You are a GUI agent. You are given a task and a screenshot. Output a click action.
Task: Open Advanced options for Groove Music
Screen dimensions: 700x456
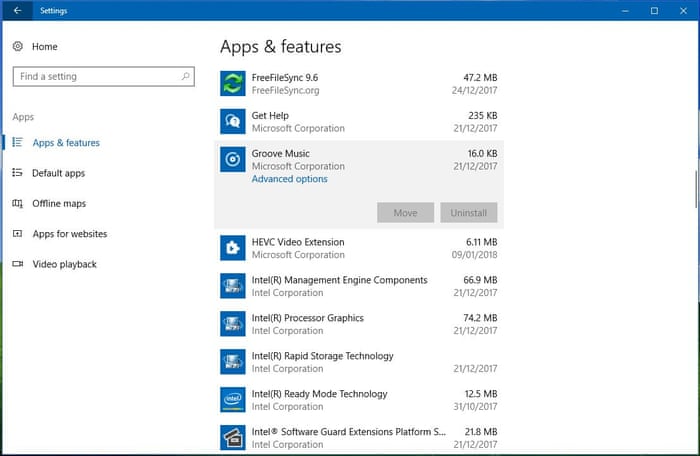289,180
